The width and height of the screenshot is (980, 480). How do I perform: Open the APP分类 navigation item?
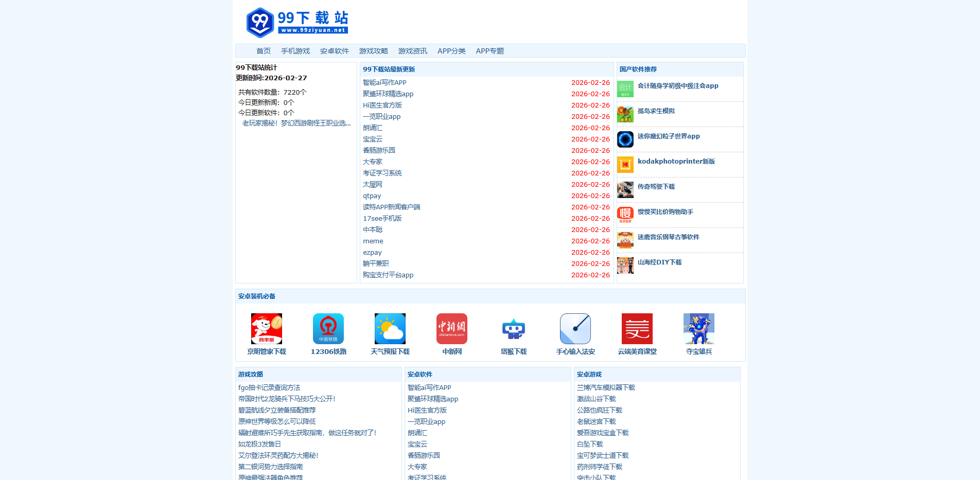pyautogui.click(x=451, y=51)
